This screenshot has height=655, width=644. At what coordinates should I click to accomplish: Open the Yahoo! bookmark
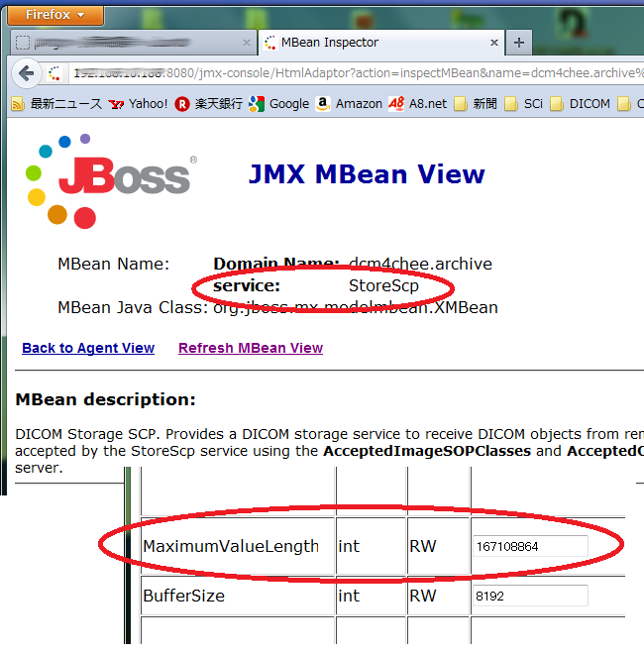(138, 104)
